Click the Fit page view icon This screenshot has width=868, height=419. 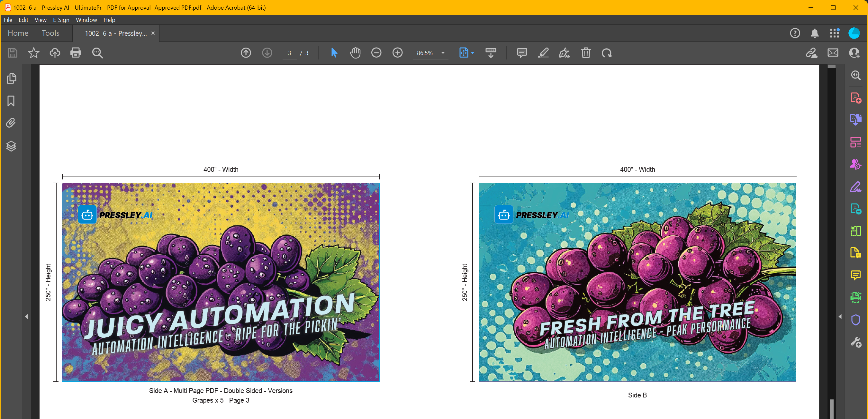(464, 53)
